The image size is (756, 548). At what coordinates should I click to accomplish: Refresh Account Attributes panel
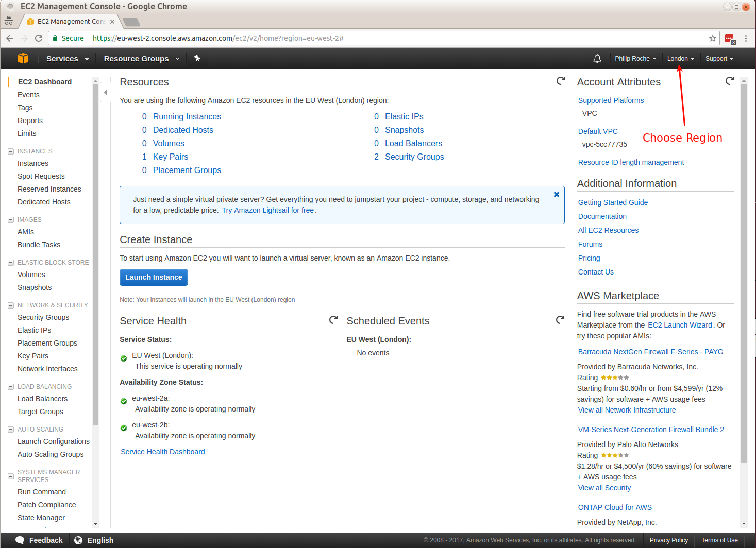tap(730, 81)
